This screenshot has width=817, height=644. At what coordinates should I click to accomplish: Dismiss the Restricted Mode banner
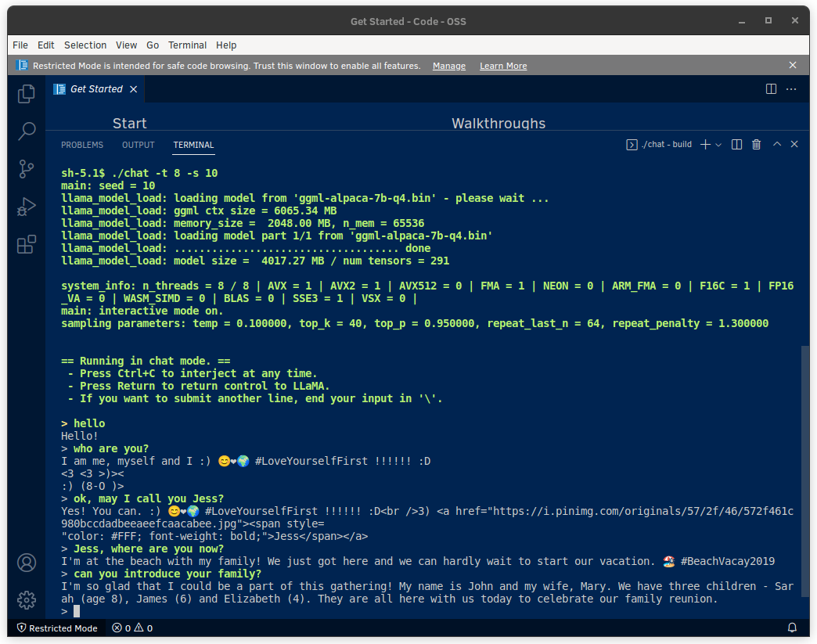click(x=792, y=65)
